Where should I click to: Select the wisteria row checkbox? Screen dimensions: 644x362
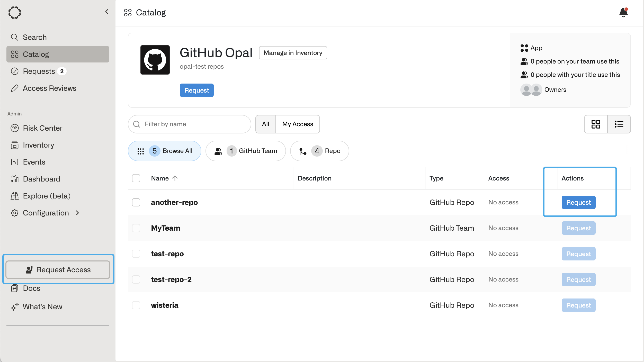tap(136, 305)
